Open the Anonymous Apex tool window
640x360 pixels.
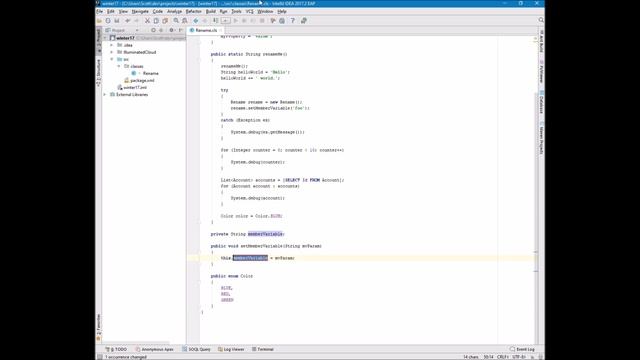pos(155,349)
